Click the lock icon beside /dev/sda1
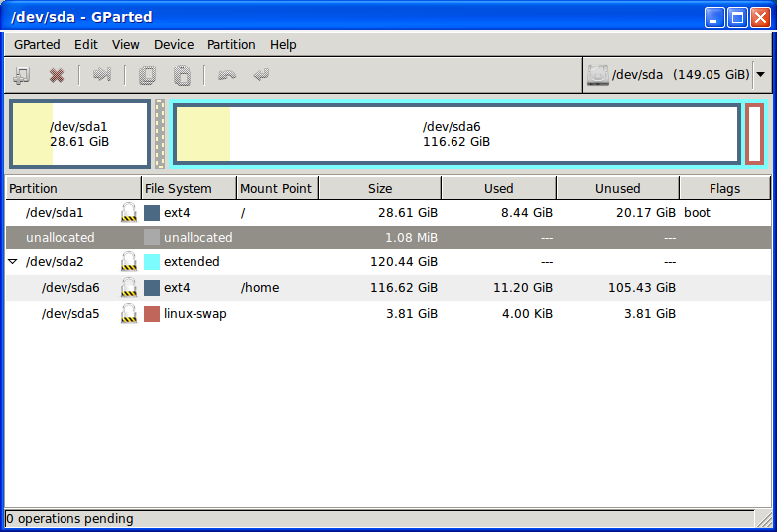The height and width of the screenshot is (532, 777). point(129,212)
